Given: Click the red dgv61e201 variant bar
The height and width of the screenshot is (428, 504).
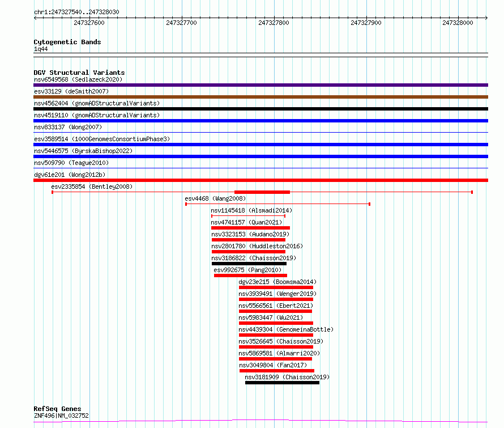Looking at the screenshot, I should point(260,180).
